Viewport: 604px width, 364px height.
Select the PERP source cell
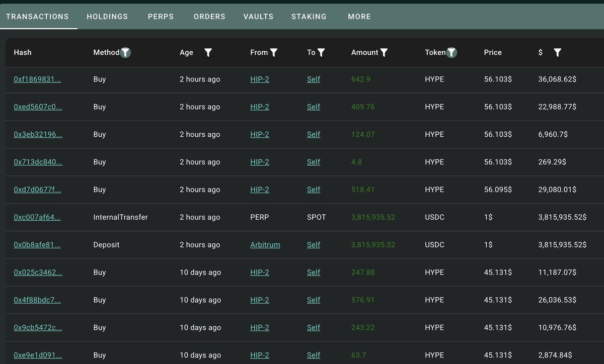click(260, 218)
